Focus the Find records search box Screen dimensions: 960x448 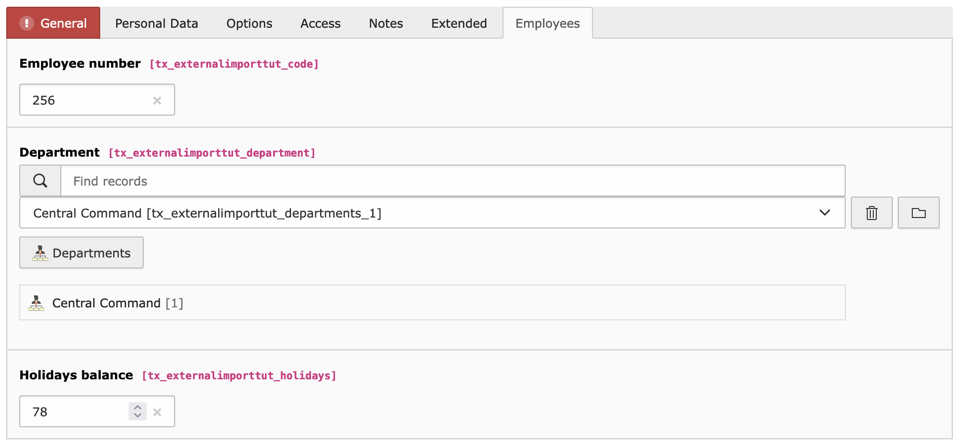point(452,181)
